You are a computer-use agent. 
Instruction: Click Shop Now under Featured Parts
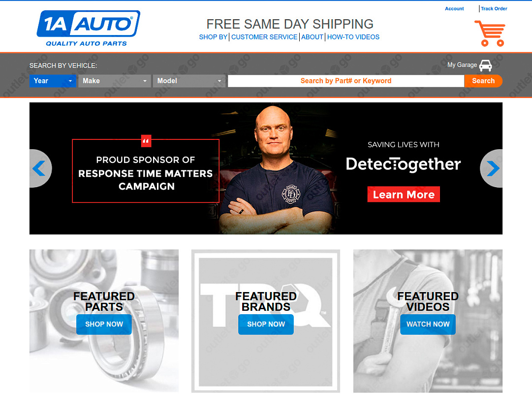coord(104,325)
